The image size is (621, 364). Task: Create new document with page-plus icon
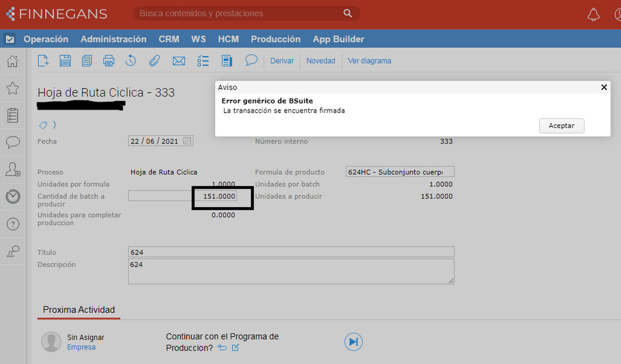tap(43, 61)
